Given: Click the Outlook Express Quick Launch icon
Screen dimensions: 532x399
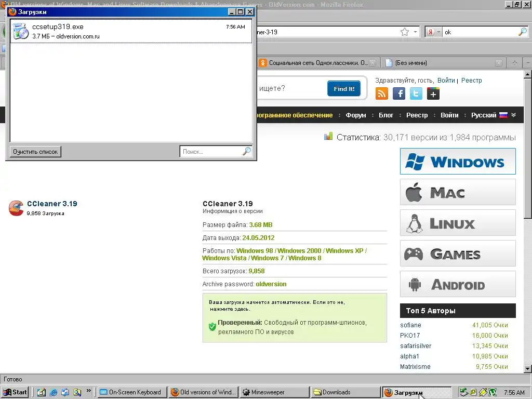Looking at the screenshot, I should tap(65, 392).
